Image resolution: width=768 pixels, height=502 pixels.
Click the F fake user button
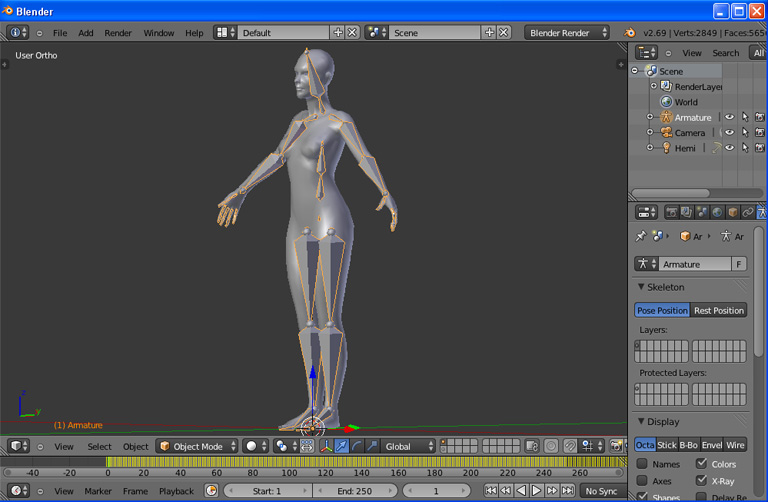739,264
